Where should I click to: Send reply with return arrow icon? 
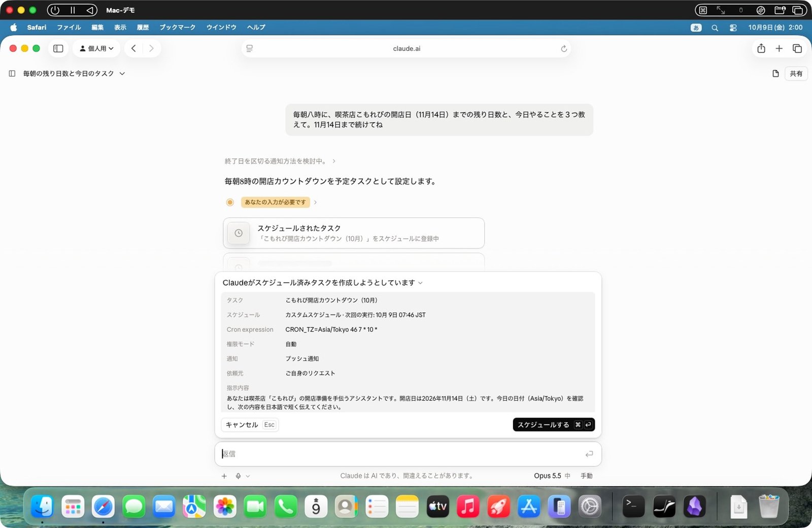coord(589,454)
